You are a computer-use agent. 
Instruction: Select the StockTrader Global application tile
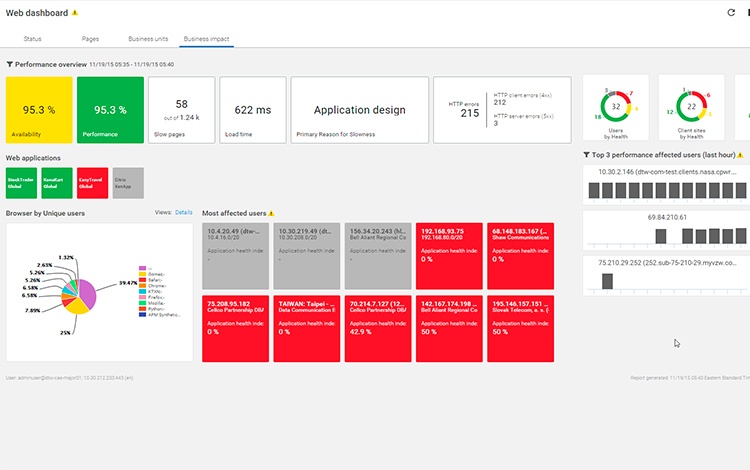pos(21,183)
